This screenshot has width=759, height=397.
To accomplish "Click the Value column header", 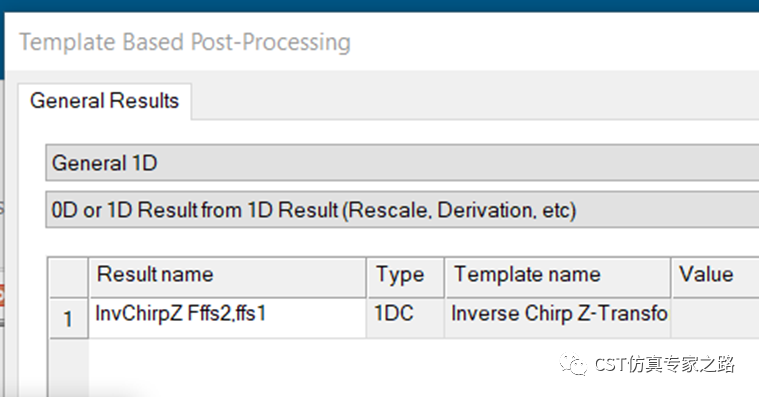I will click(x=715, y=277).
